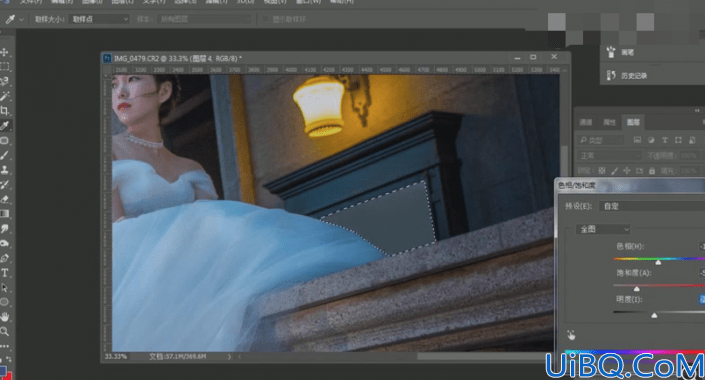Switch to the 属性 (Properties) tab
The width and height of the screenshot is (705, 380).
click(x=609, y=122)
